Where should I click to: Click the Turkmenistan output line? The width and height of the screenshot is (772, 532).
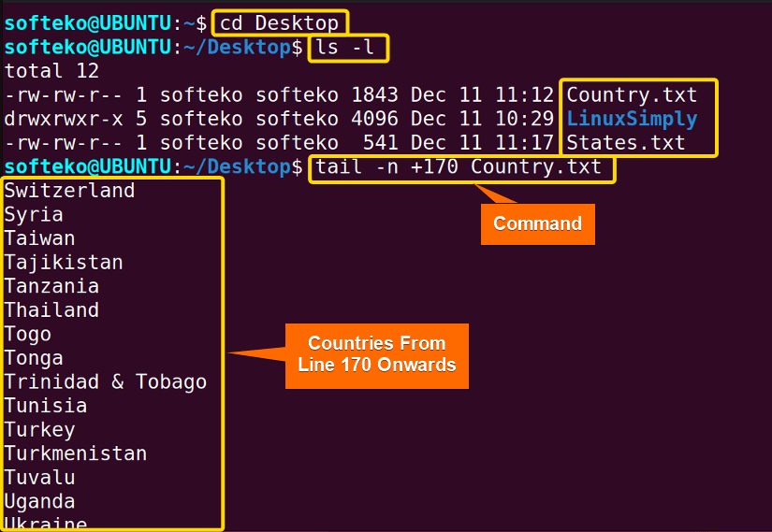coord(76,453)
